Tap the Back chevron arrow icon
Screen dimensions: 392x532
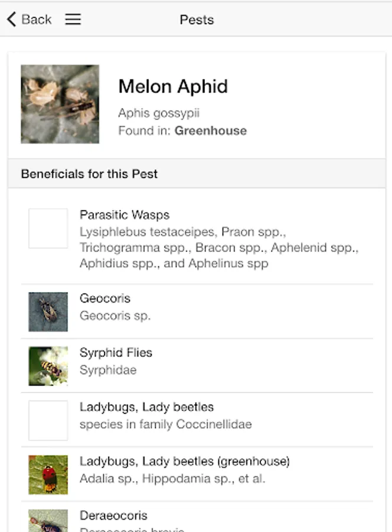click(x=11, y=20)
